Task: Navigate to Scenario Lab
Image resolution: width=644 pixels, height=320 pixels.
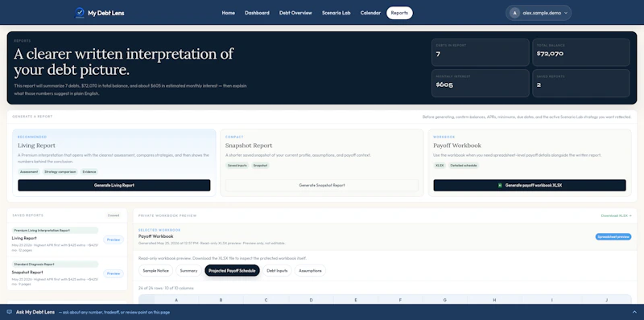Action: 336,13
